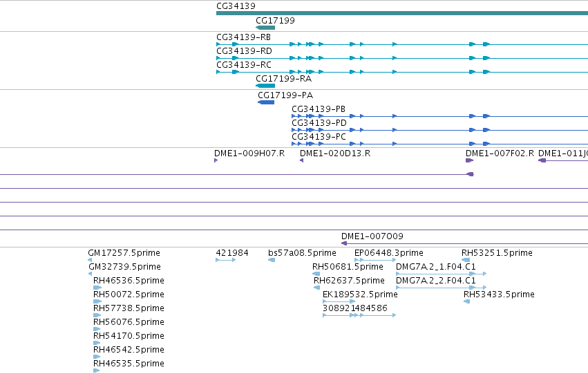Click the CG34139-PB label text
Viewport: 588px width, 374px height.
coord(319,109)
